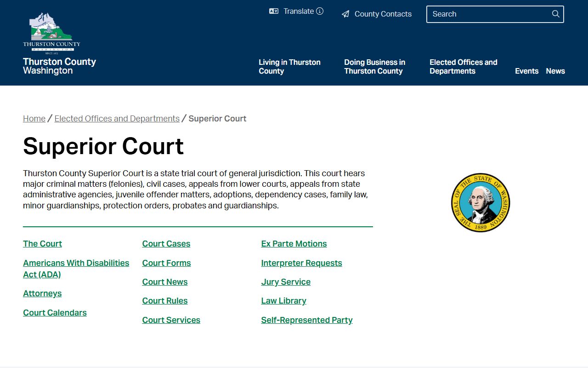This screenshot has width=588, height=368.
Task: Open Elected Offices and Departments menu
Action: pos(464,67)
